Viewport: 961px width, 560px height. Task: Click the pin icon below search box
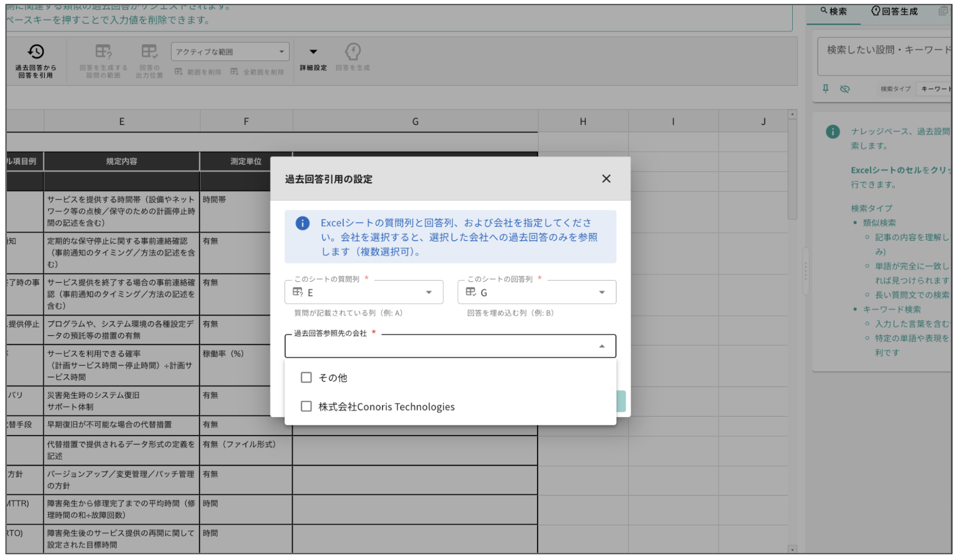(826, 89)
